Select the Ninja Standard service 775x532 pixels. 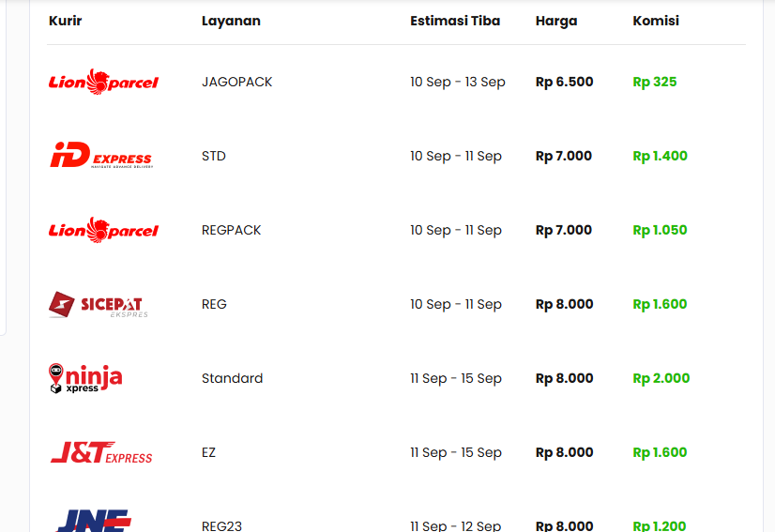pyautogui.click(x=233, y=378)
